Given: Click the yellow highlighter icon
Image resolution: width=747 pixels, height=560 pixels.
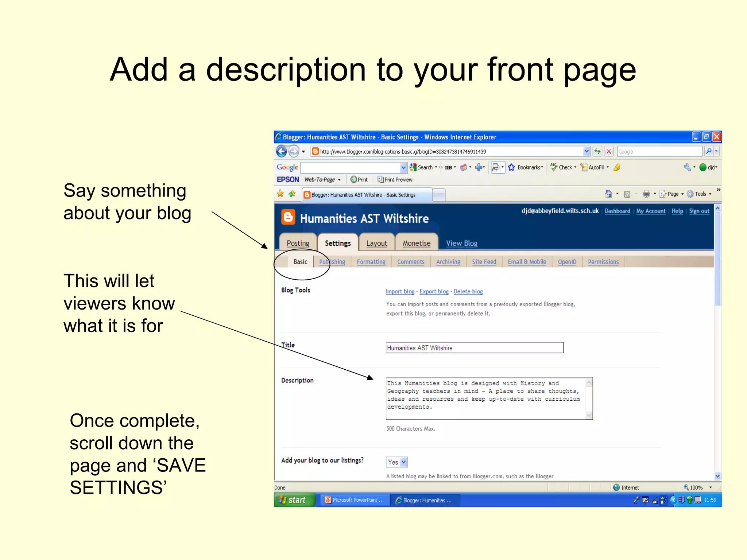Looking at the screenshot, I should [617, 167].
